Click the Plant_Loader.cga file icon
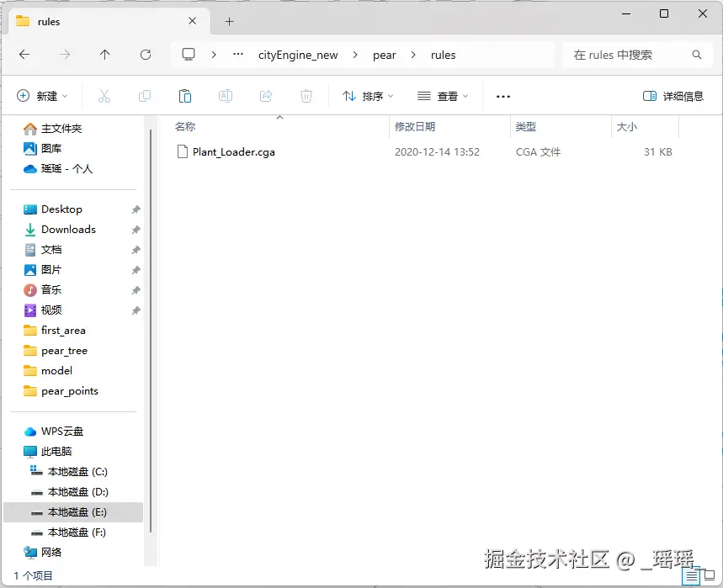 [183, 151]
